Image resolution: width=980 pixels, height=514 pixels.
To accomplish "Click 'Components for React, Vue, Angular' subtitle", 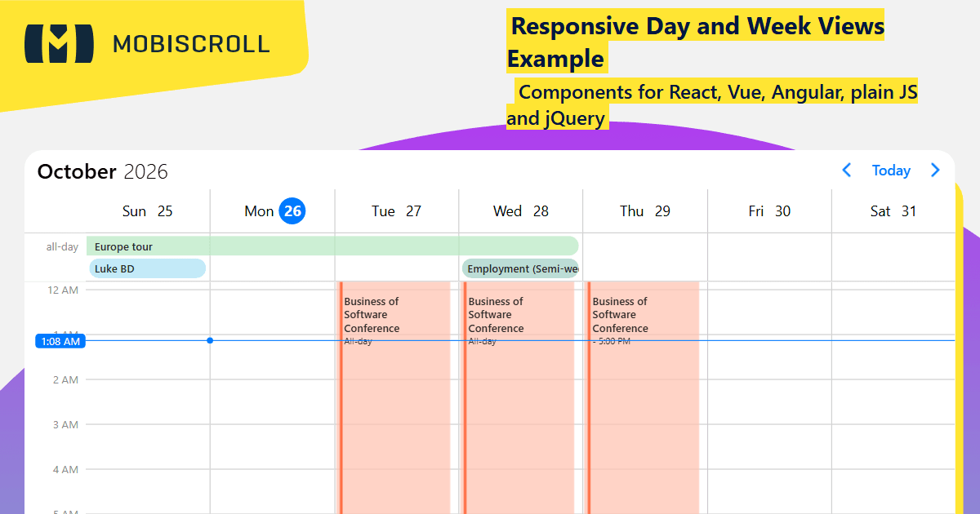I will [712, 104].
